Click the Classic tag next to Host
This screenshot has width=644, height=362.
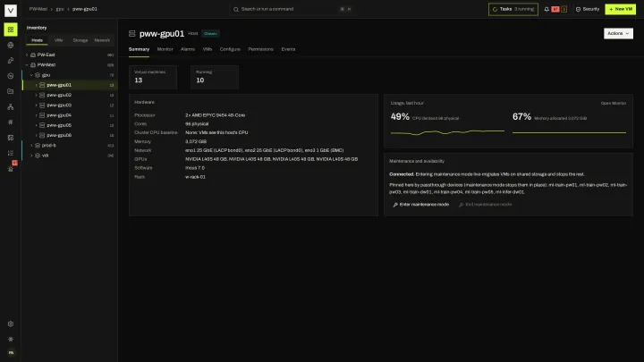(x=210, y=34)
